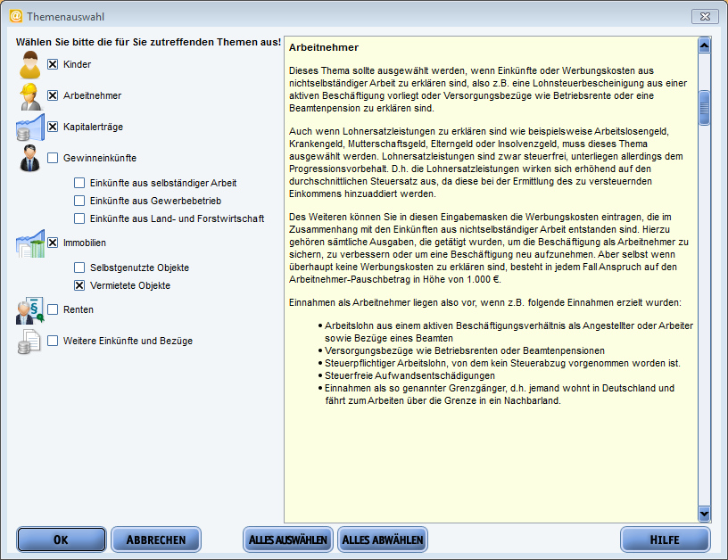Uncheck the Kinder checkbox
This screenshot has width=728, height=560.
click(x=53, y=64)
